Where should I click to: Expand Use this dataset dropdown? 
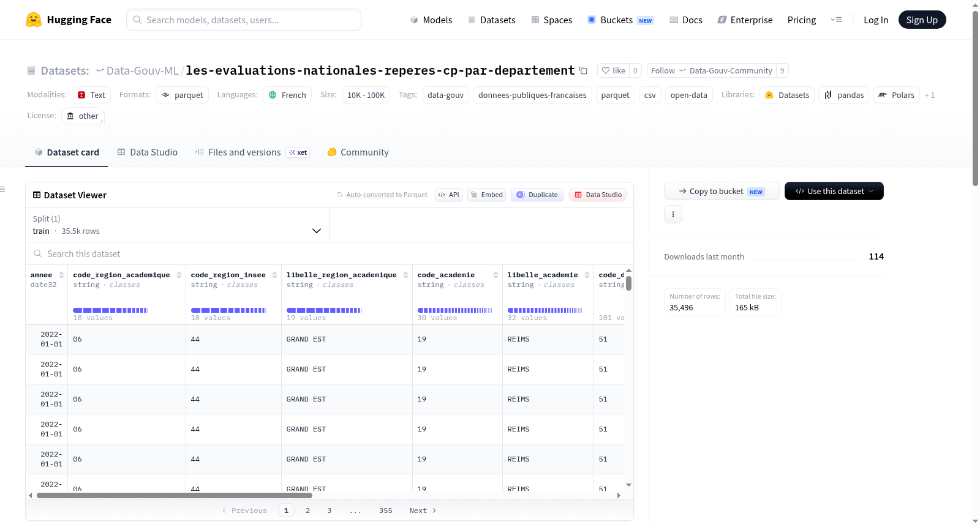(834, 191)
